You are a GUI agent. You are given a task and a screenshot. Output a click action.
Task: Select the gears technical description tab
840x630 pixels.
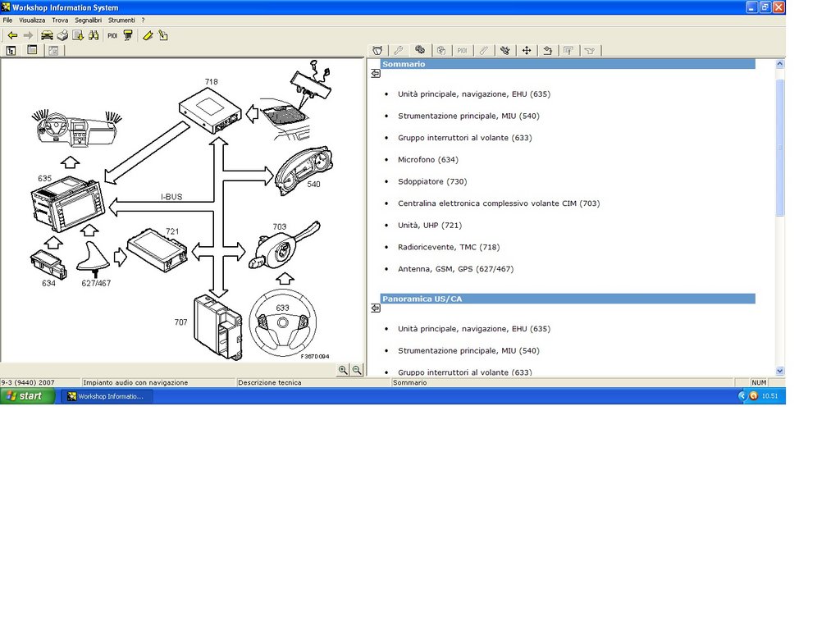pyautogui.click(x=420, y=50)
